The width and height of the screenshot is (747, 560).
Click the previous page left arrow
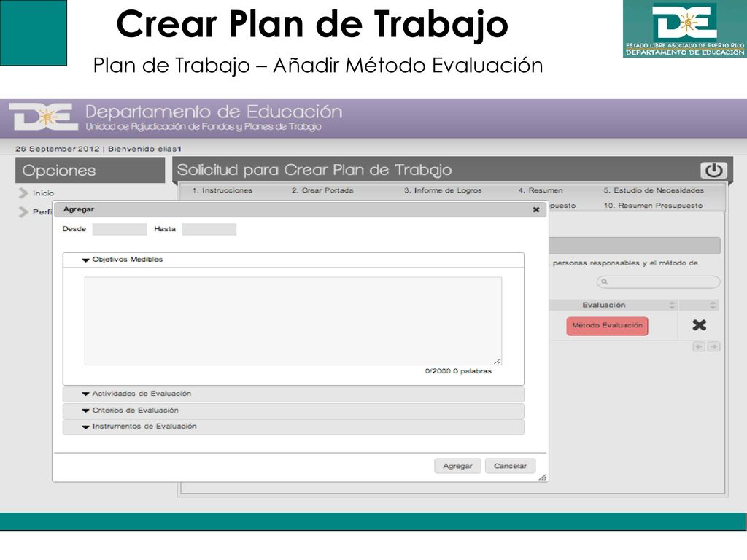coord(699,346)
